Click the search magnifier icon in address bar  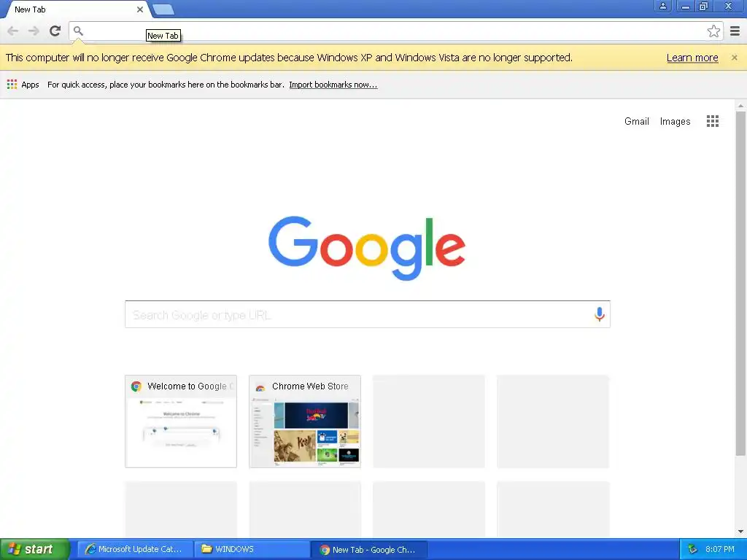78,31
